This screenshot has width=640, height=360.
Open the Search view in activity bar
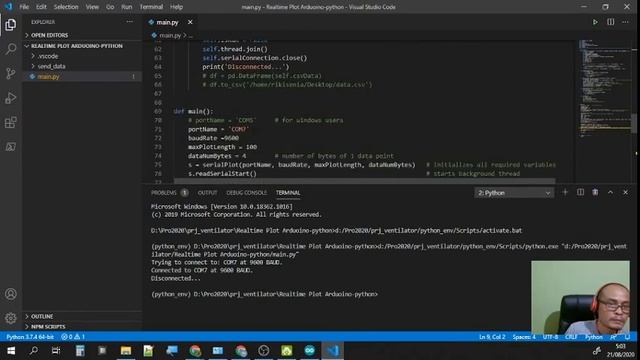click(11, 49)
